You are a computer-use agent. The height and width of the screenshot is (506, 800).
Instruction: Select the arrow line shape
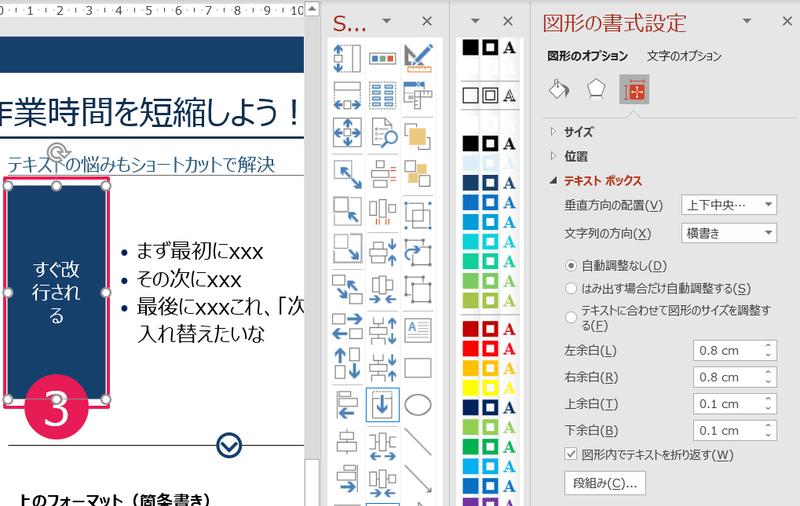click(418, 479)
